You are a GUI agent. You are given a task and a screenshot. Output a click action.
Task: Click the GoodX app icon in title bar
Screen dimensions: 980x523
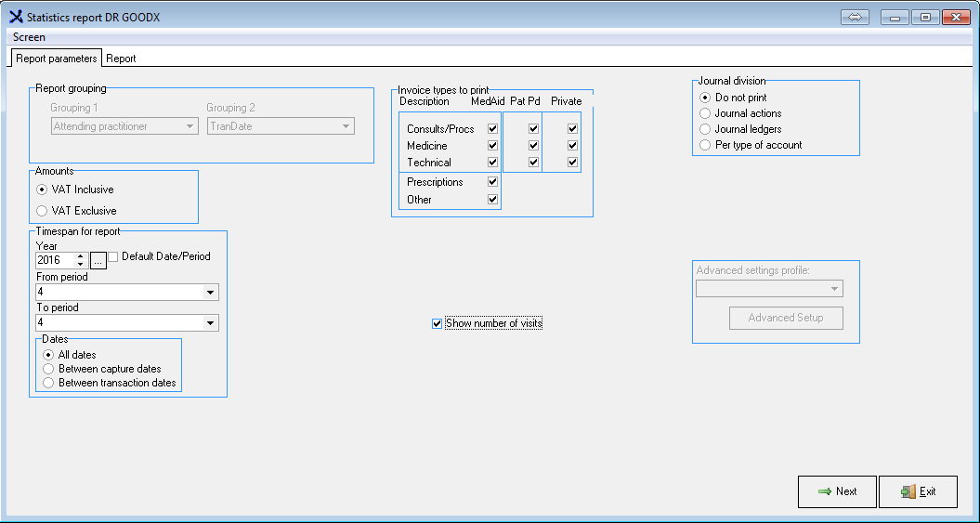pyautogui.click(x=16, y=18)
